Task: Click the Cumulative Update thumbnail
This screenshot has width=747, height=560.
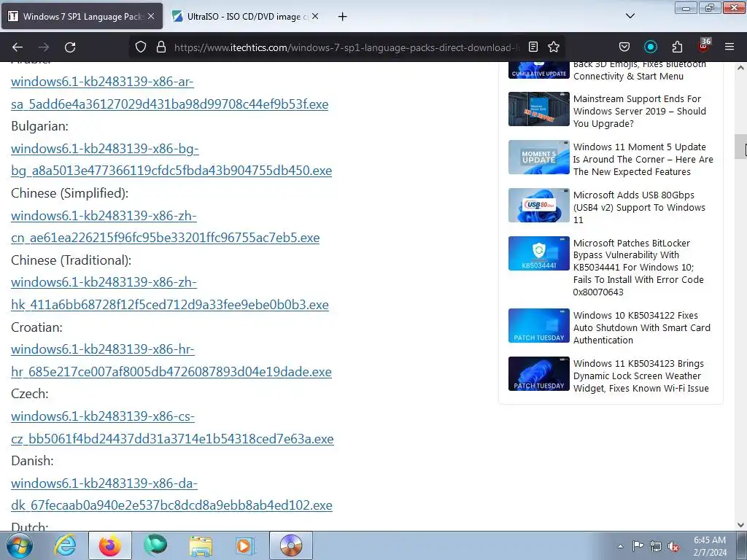Action: [x=539, y=70]
